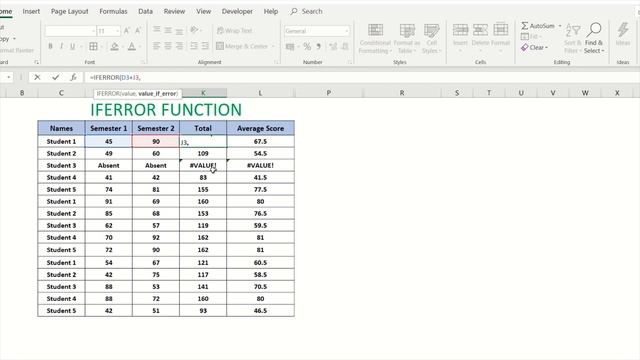Screen dimensions: 640x360
Task: Click the Search box in ribbon
Action: click(307, 11)
